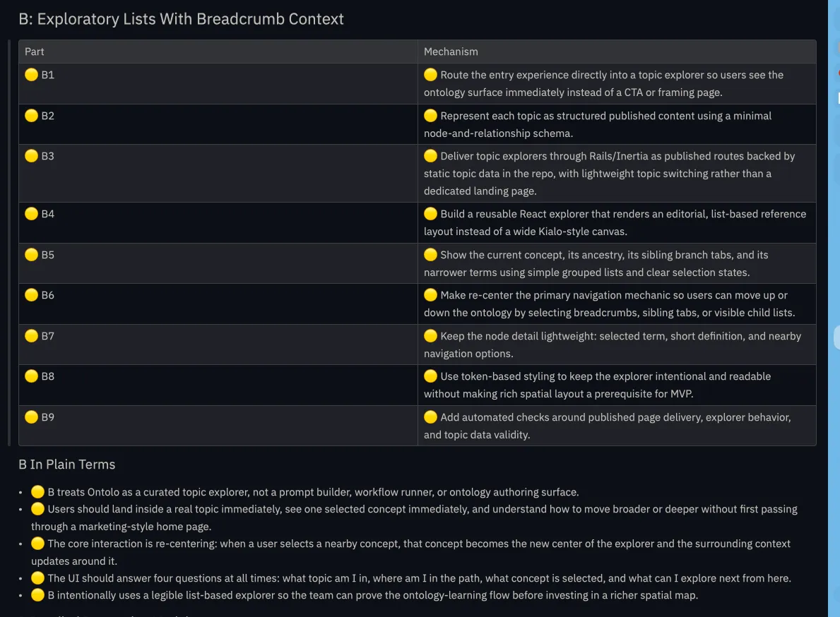Click yellow circle before 'The core interaction' bullet
Image resolution: width=840 pixels, height=617 pixels.
tap(37, 544)
